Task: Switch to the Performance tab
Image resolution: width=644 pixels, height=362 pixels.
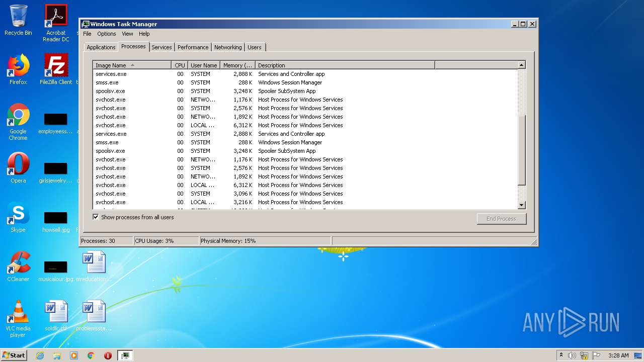Action: pos(193,47)
